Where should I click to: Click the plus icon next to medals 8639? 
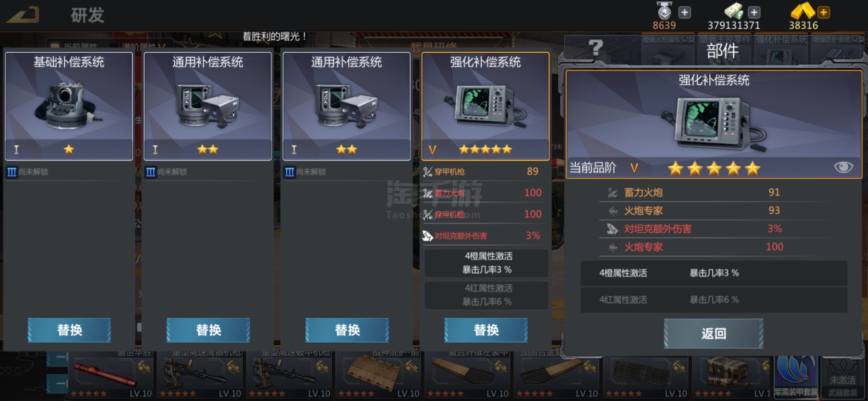coord(684,12)
